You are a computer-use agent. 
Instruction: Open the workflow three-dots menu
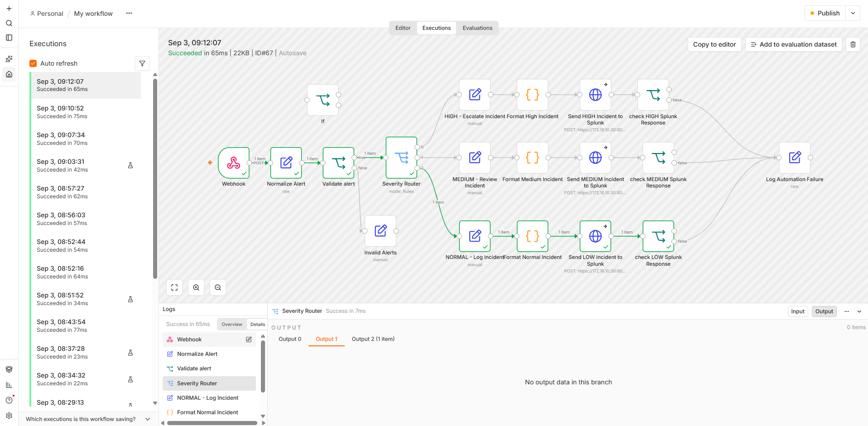click(129, 13)
